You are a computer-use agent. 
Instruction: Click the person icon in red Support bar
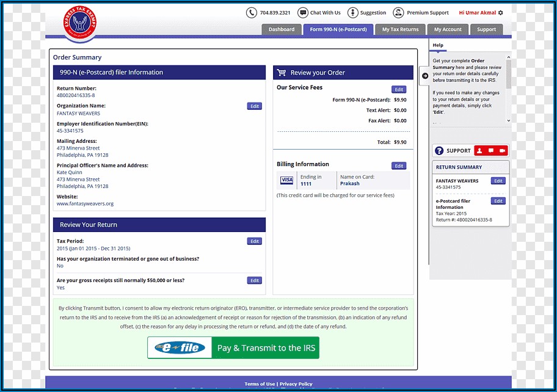479,151
